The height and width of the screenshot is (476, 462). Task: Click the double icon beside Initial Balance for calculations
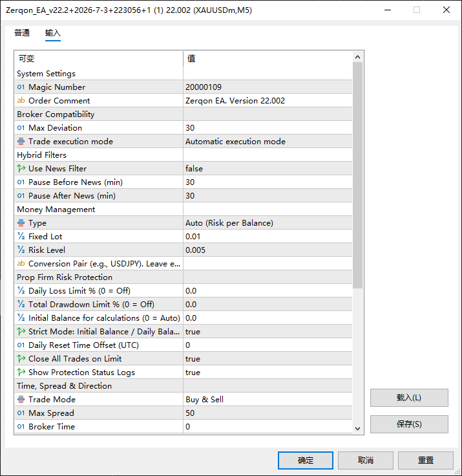(x=21, y=318)
